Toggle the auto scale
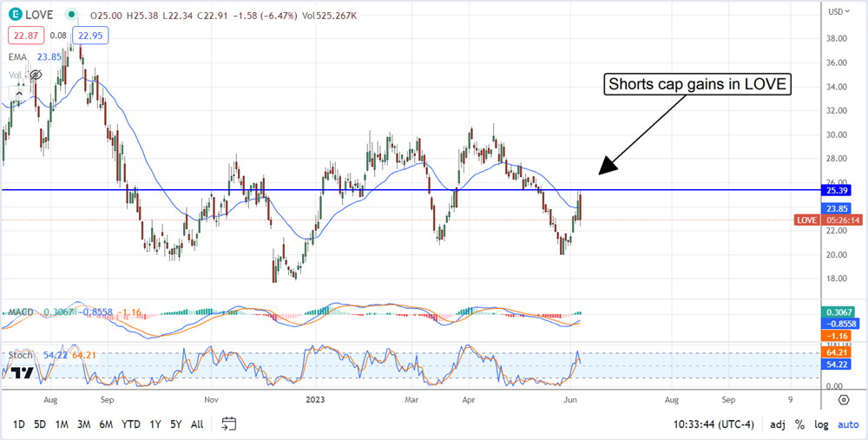This screenshot has width=868, height=440. 847,424
